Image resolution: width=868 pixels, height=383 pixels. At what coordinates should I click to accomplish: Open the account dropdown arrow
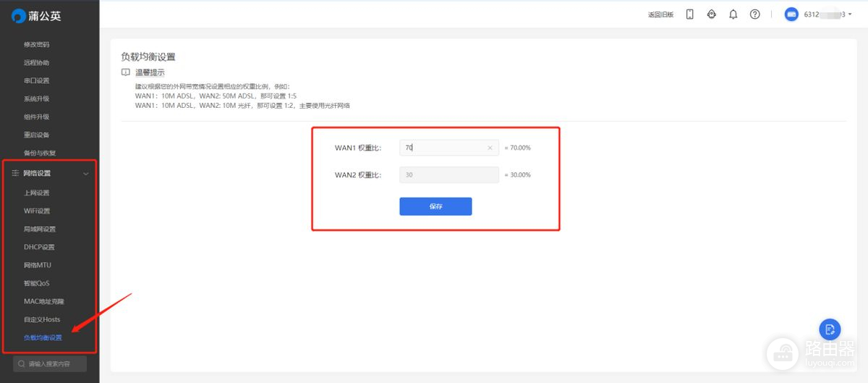coord(850,14)
